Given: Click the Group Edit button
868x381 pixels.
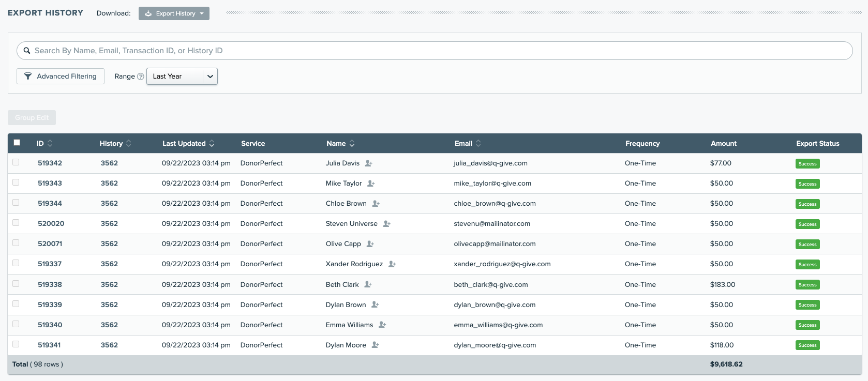Looking at the screenshot, I should click(x=32, y=118).
